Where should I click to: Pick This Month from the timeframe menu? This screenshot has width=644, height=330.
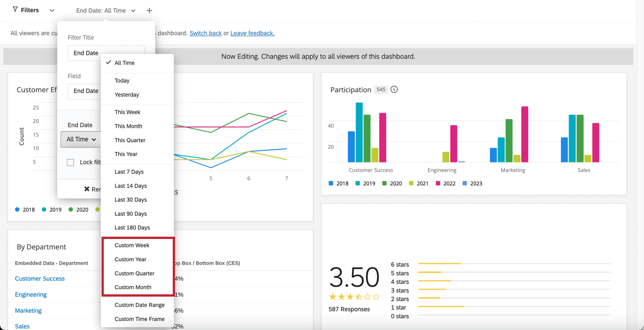click(128, 126)
